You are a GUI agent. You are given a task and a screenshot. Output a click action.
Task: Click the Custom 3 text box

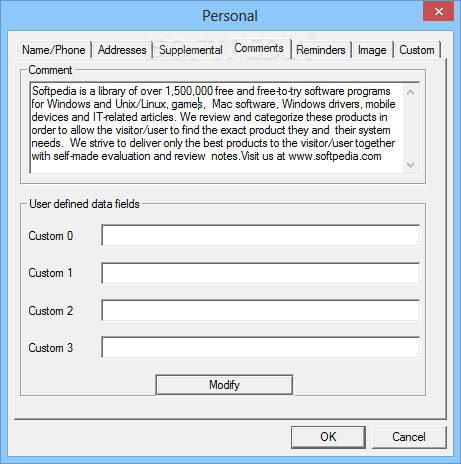click(260, 347)
